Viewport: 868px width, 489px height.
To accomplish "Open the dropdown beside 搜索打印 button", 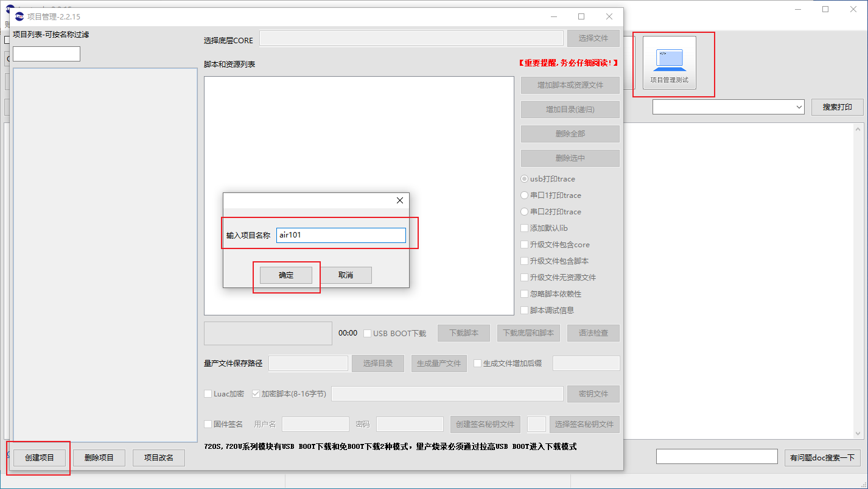I will point(799,107).
